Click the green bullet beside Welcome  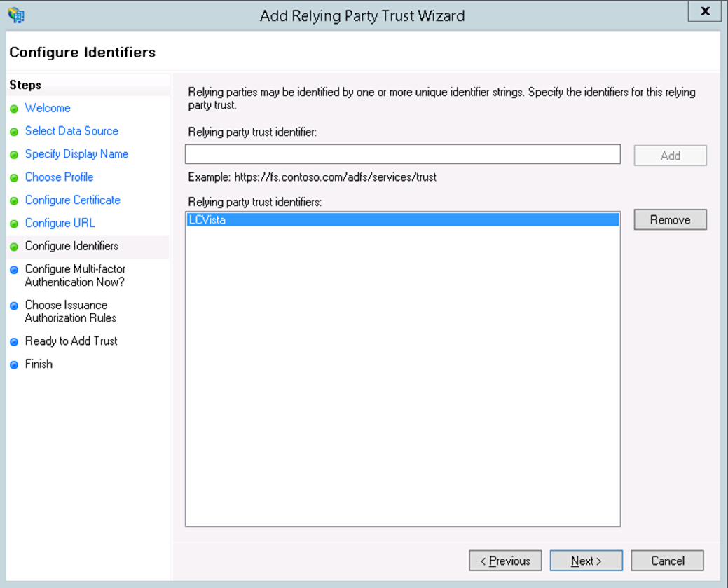14,109
